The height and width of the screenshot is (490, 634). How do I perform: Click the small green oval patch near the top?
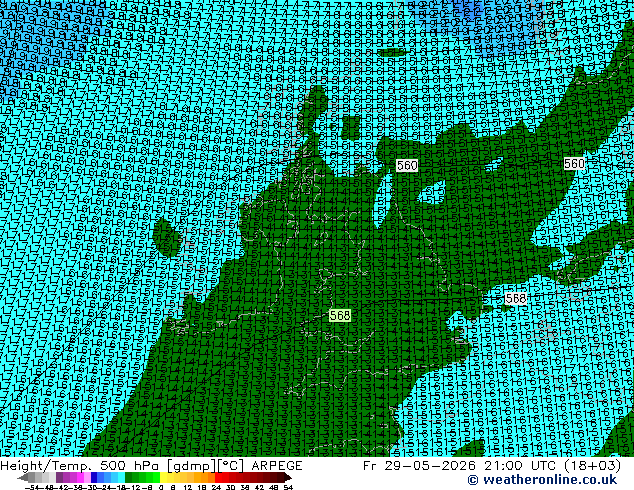coord(392,53)
